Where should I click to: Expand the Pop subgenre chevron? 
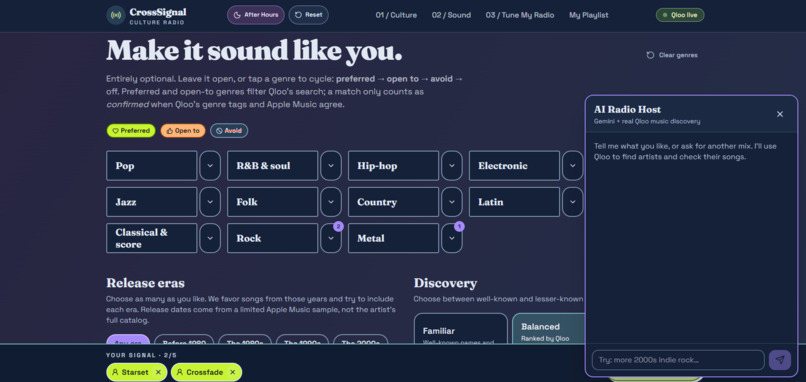pyautogui.click(x=210, y=166)
